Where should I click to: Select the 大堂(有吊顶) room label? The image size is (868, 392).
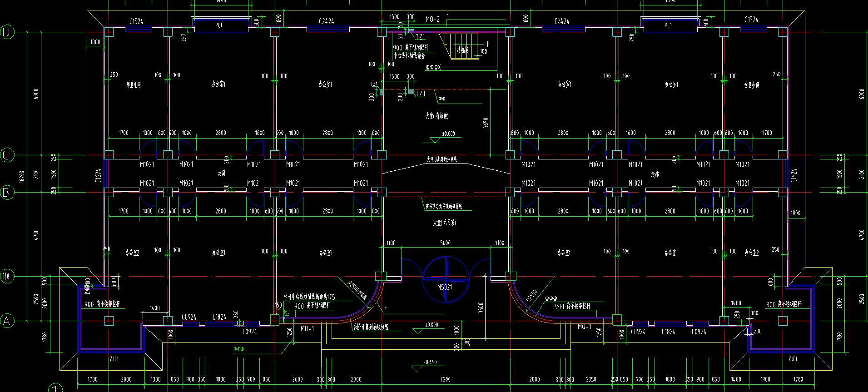pos(437,116)
